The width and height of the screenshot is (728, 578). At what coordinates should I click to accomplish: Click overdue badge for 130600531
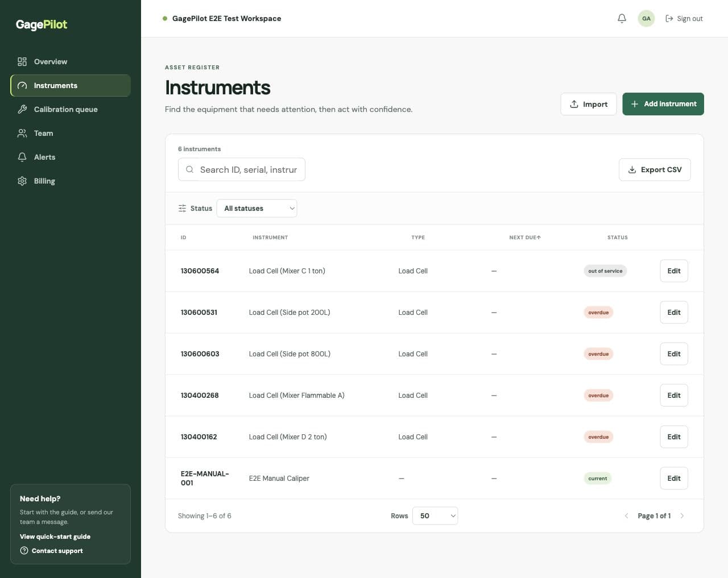click(x=598, y=312)
